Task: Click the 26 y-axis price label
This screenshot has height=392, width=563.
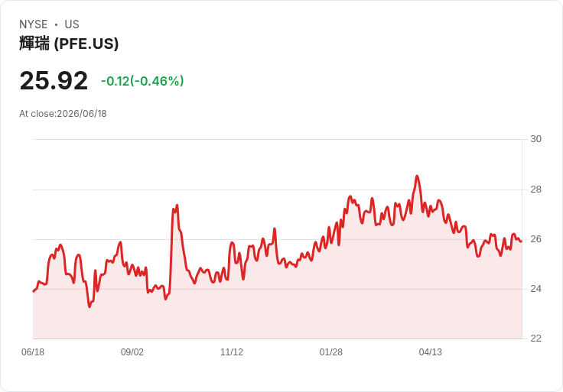Action: click(x=535, y=239)
